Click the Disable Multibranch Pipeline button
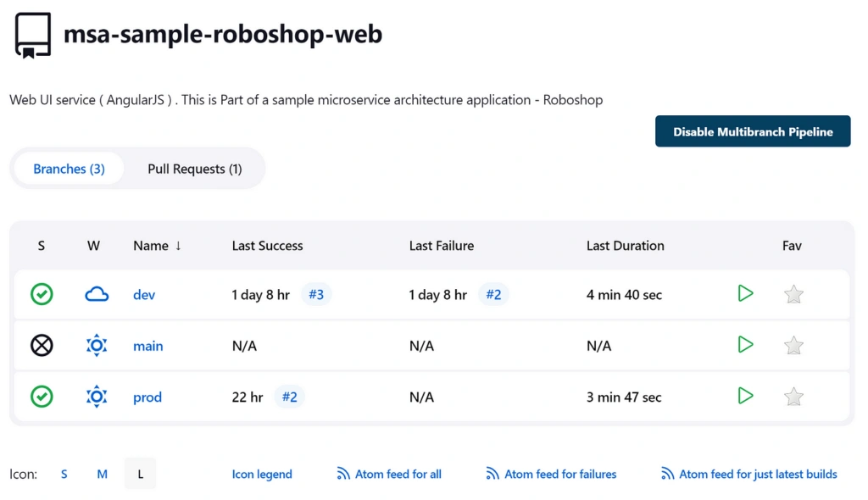 pyautogui.click(x=752, y=131)
